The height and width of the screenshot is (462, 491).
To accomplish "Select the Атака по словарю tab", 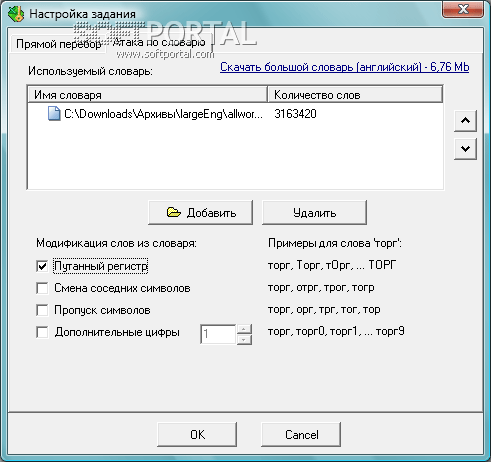I will tap(159, 42).
